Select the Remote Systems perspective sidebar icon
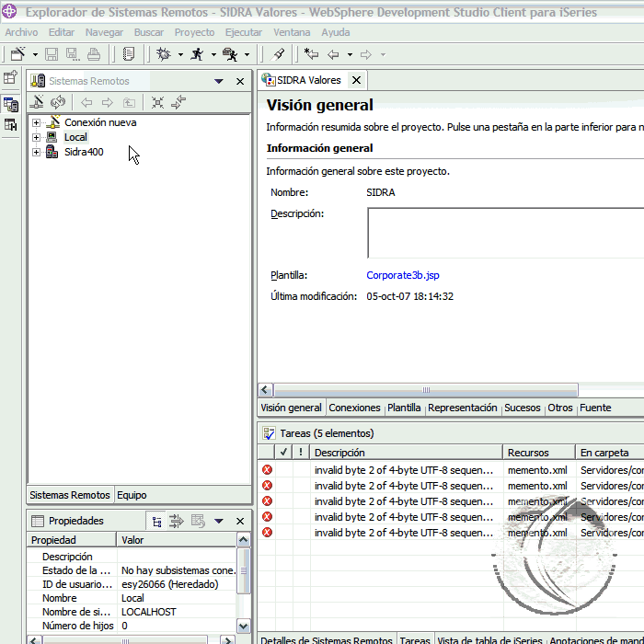The image size is (644, 644). coord(11,104)
